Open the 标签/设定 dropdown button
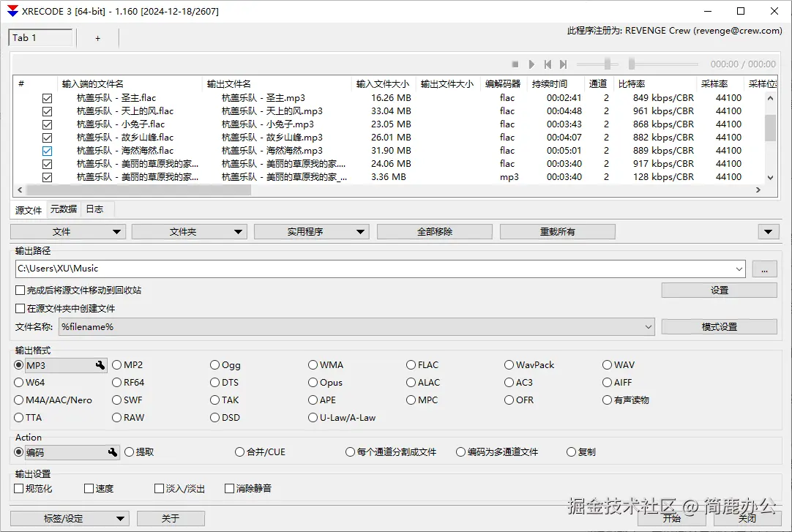 coord(70,518)
